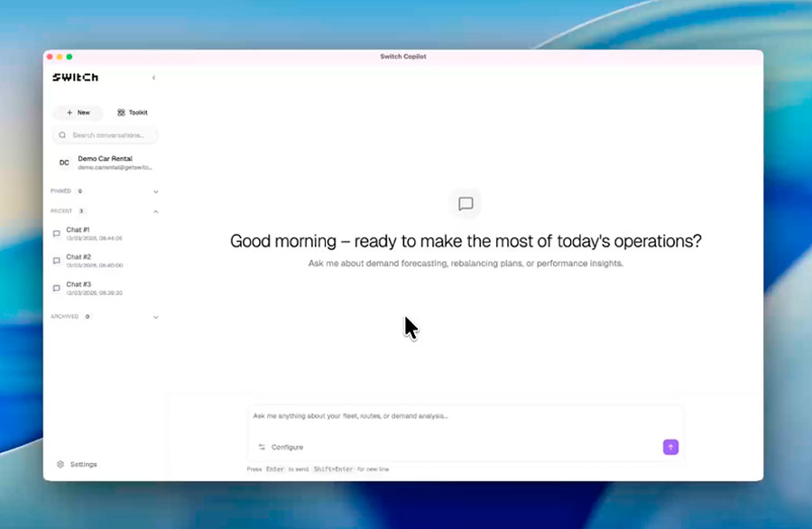
Task: Click the large speech bubble above the greeting
Action: 466,203
